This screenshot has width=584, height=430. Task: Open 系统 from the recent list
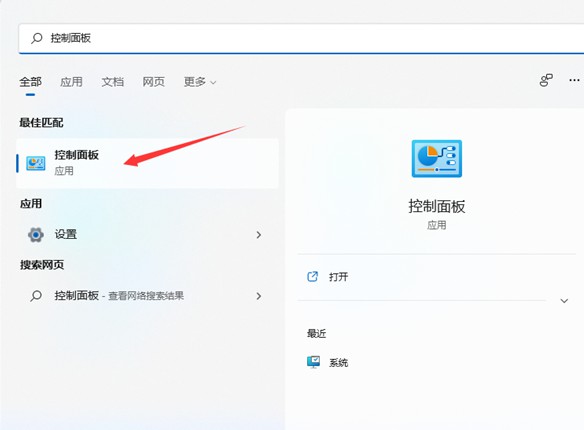pyautogui.click(x=338, y=362)
